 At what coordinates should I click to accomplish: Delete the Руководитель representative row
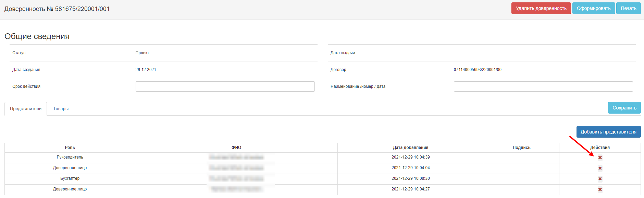(x=600, y=158)
